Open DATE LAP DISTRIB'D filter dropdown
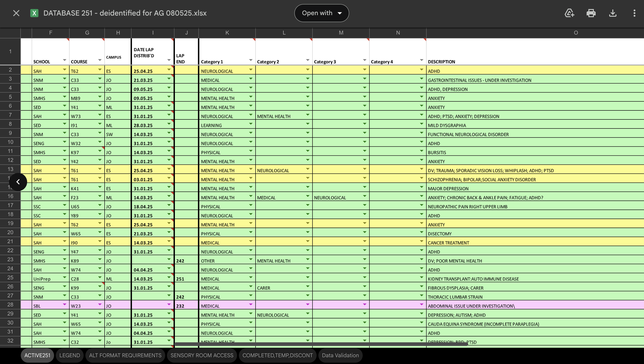Image resolution: width=644 pixels, height=364 pixels. point(169,60)
